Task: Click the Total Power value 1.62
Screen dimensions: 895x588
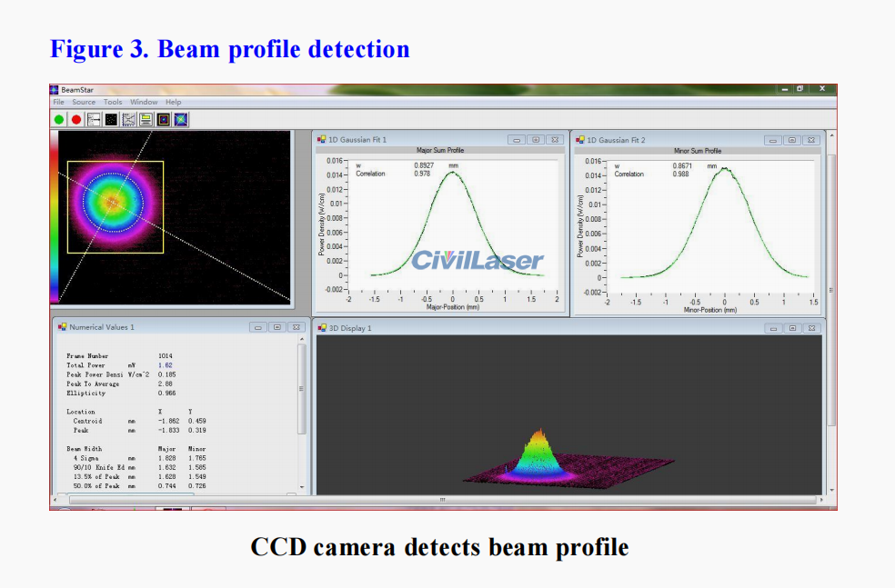Action: point(166,365)
